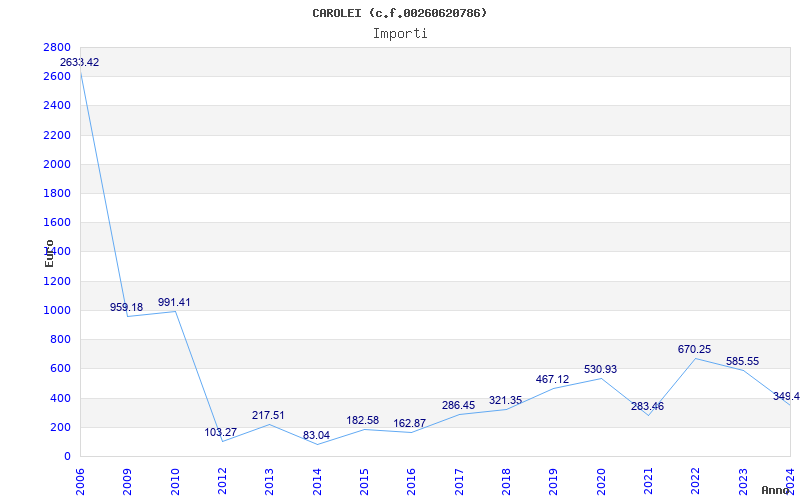
Task: Click the 2014 x-axis year label
Action: (317, 482)
